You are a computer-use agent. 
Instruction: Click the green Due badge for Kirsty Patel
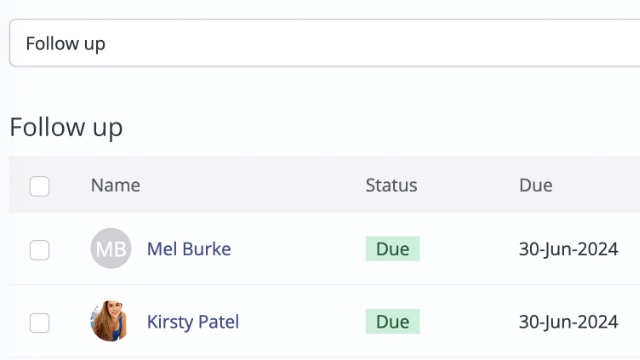[393, 322]
